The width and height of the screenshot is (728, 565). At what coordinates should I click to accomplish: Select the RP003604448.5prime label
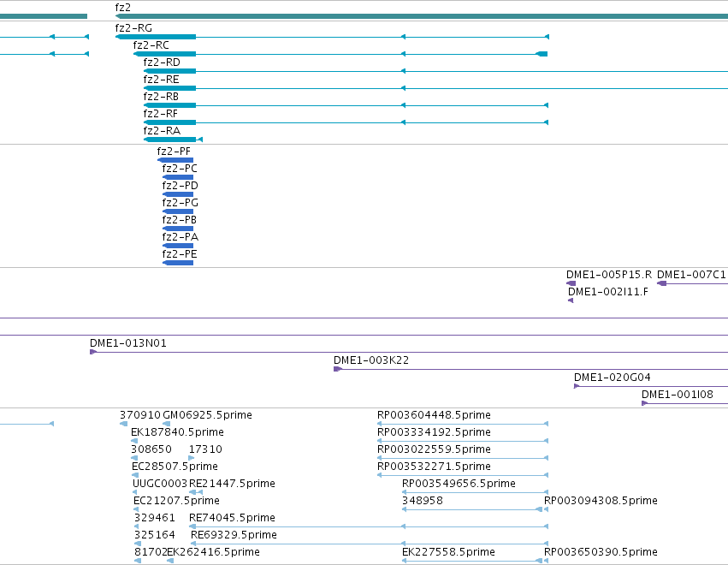click(434, 415)
